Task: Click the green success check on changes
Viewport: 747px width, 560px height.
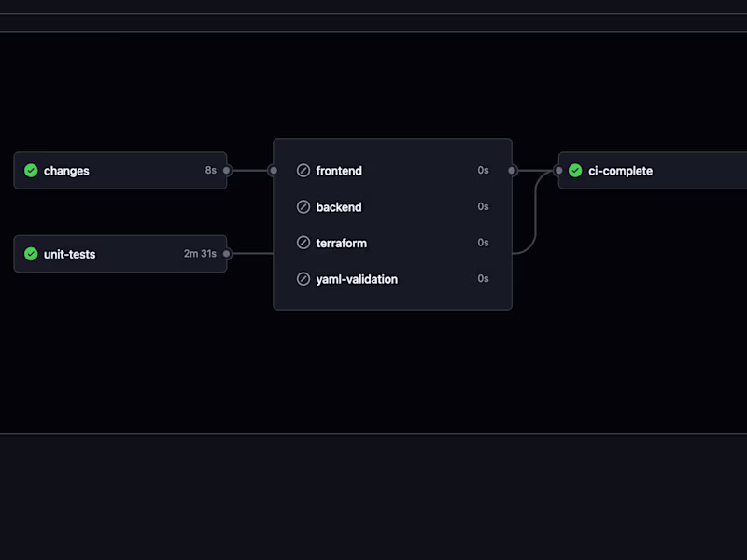Action: pos(30,171)
